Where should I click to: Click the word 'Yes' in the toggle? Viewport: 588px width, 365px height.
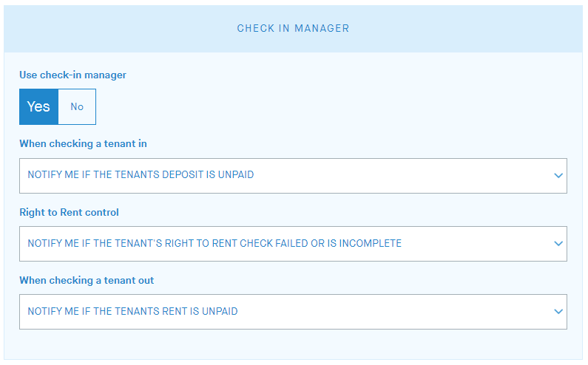38,106
